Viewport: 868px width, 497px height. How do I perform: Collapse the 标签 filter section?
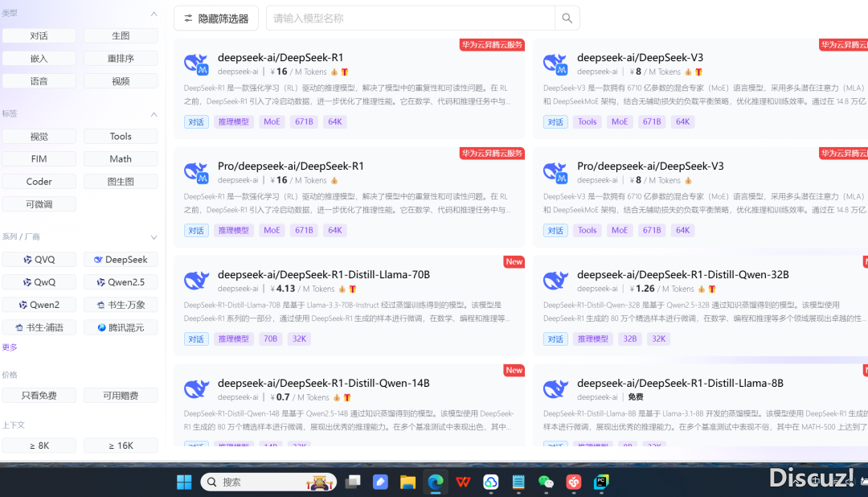coord(154,114)
